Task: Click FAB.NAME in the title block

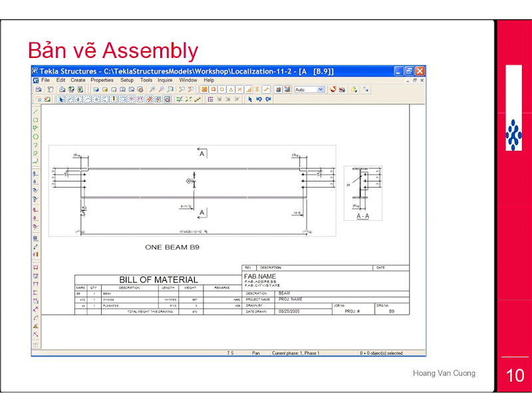Action: tap(260, 277)
